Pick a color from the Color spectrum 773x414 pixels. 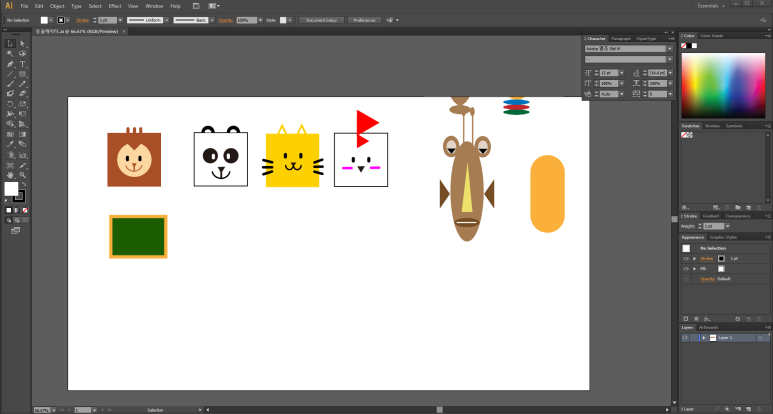coord(723,85)
